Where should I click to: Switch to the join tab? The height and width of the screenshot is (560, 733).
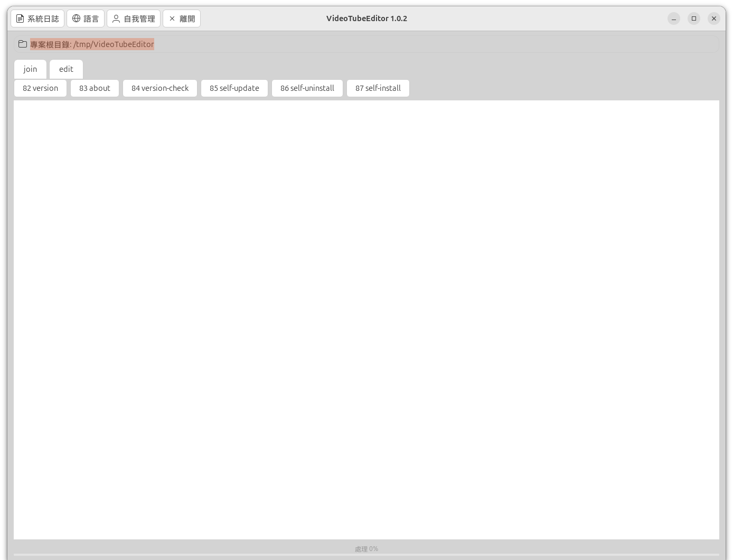tap(30, 69)
